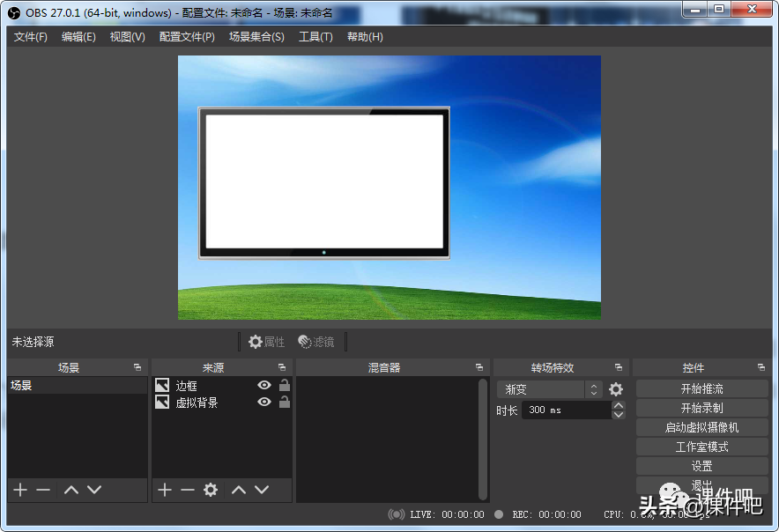Toggle the lock of 虚拟背景 source
The image size is (779, 532).
click(x=284, y=402)
